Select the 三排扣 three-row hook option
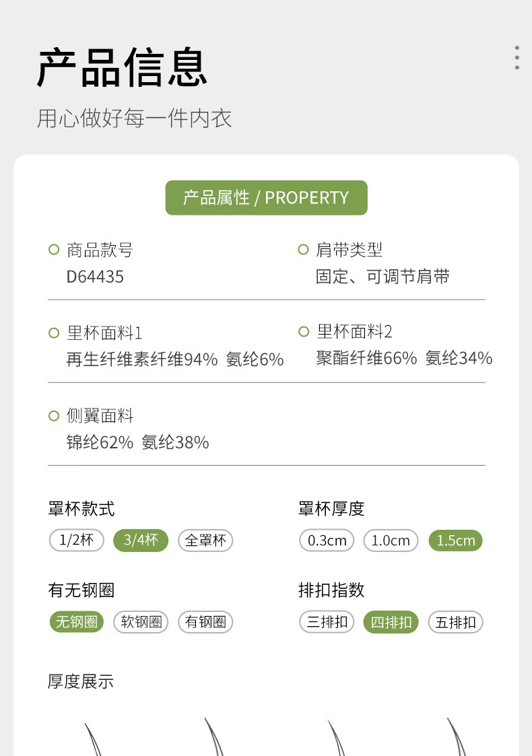Screen dimensions: 532x756 click(327, 622)
